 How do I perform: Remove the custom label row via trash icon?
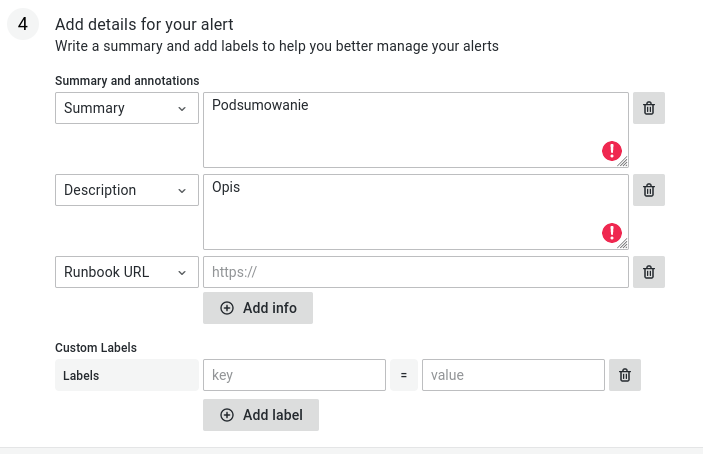coord(625,375)
